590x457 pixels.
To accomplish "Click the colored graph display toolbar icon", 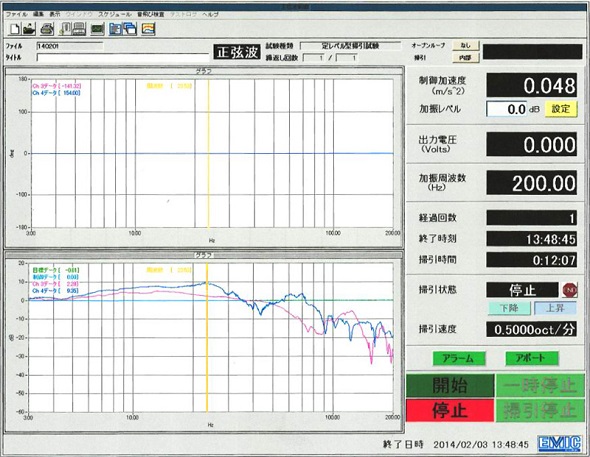I will click(149, 29).
